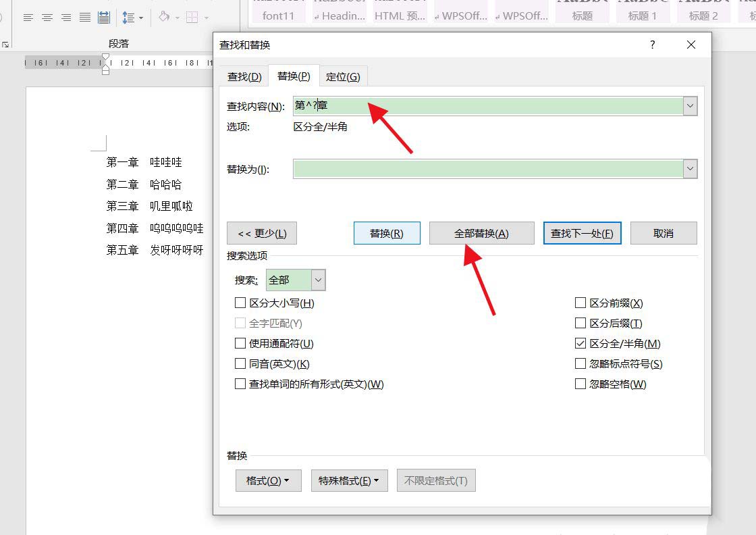Viewport: 756px width, 535px height.
Task: Click the dialog help question mark
Action: (x=652, y=45)
